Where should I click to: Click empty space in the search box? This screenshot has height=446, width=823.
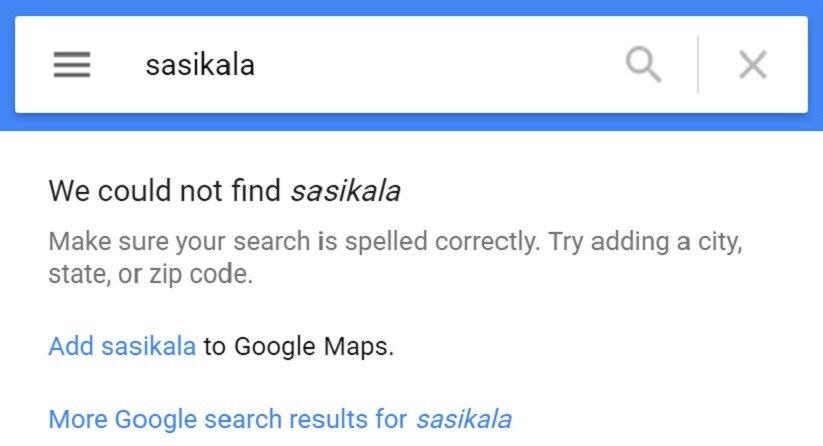tap(436, 65)
